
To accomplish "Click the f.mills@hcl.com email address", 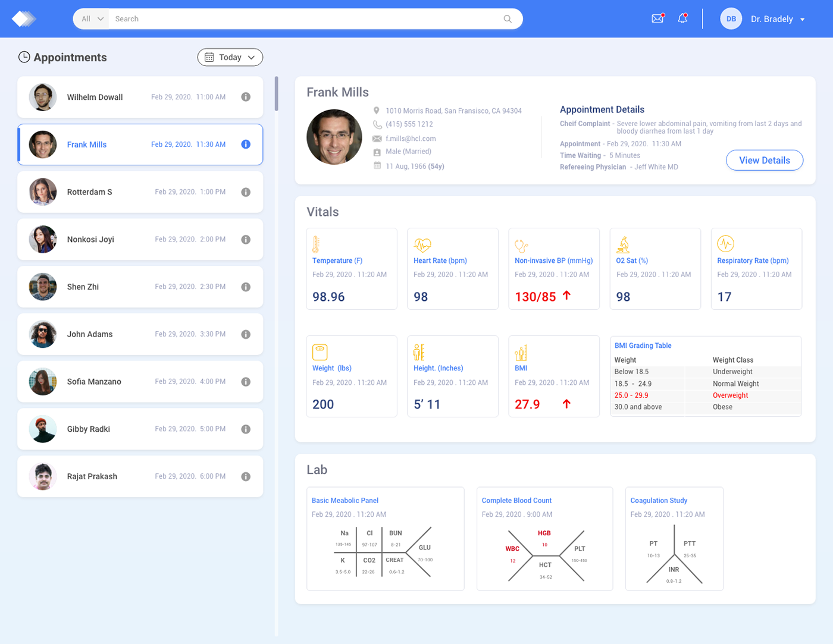I will (x=411, y=139).
